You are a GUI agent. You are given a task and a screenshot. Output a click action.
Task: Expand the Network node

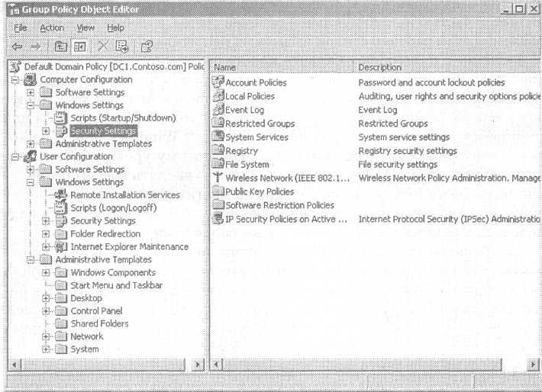point(46,336)
